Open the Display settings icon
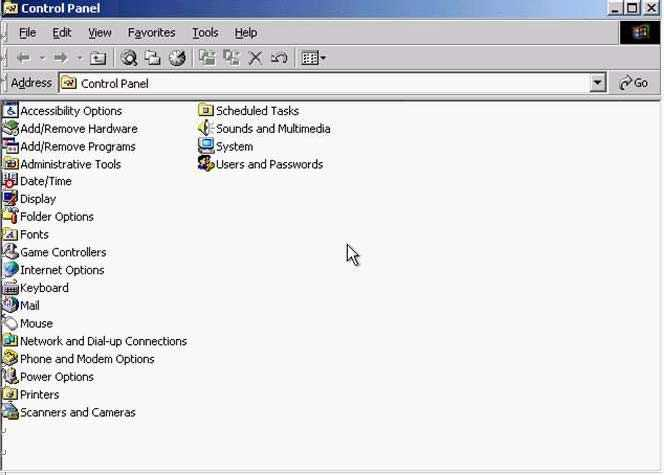 pyautogui.click(x=38, y=199)
